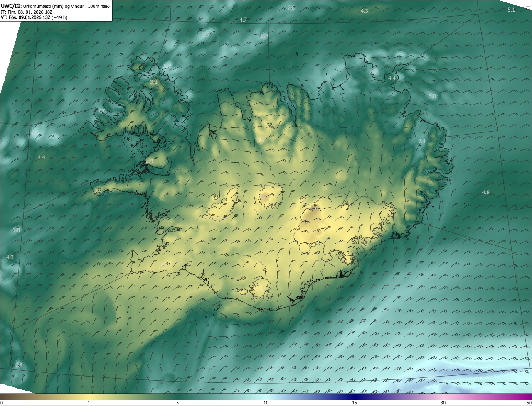Click the '7.4' precipitation value label
The width and height of the screenshot is (532, 406).
pyautogui.click(x=422, y=142)
